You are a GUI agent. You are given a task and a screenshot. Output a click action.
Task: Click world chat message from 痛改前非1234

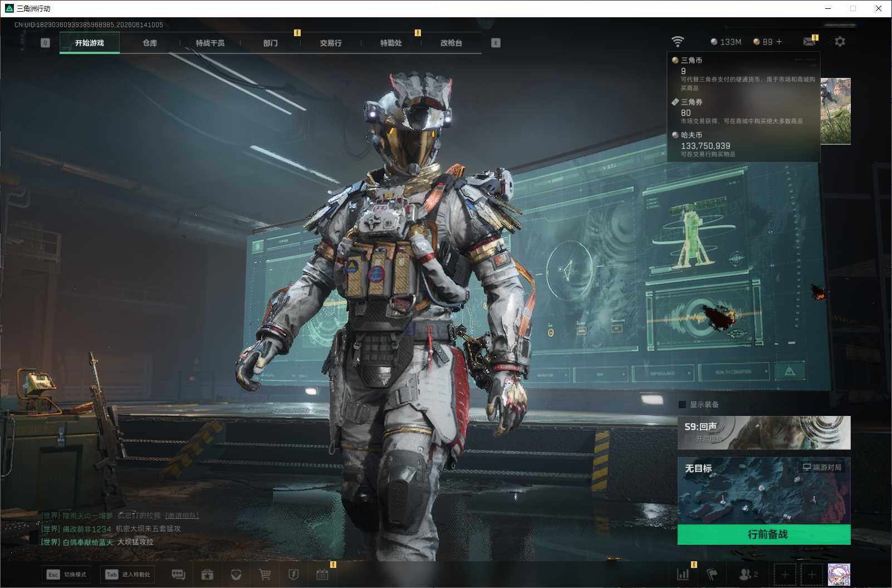point(111,529)
